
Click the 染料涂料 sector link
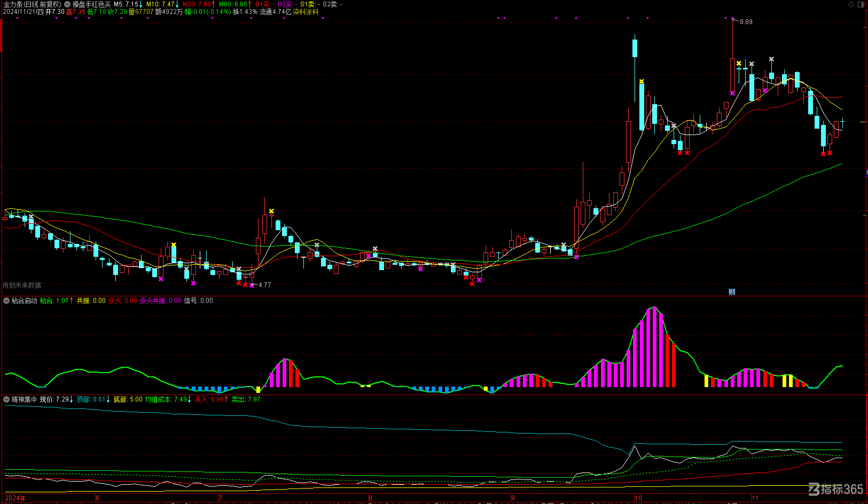tap(306, 12)
